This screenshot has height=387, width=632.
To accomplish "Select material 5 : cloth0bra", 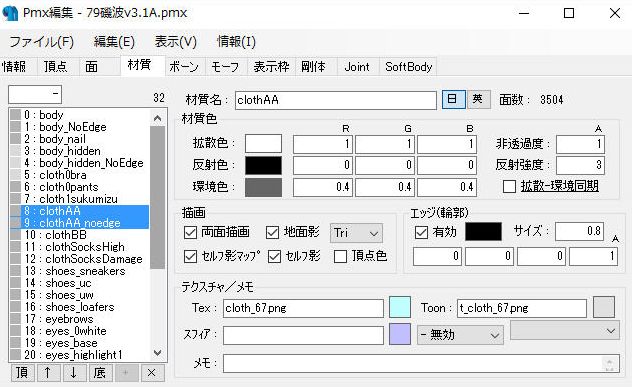I will pos(79,175).
